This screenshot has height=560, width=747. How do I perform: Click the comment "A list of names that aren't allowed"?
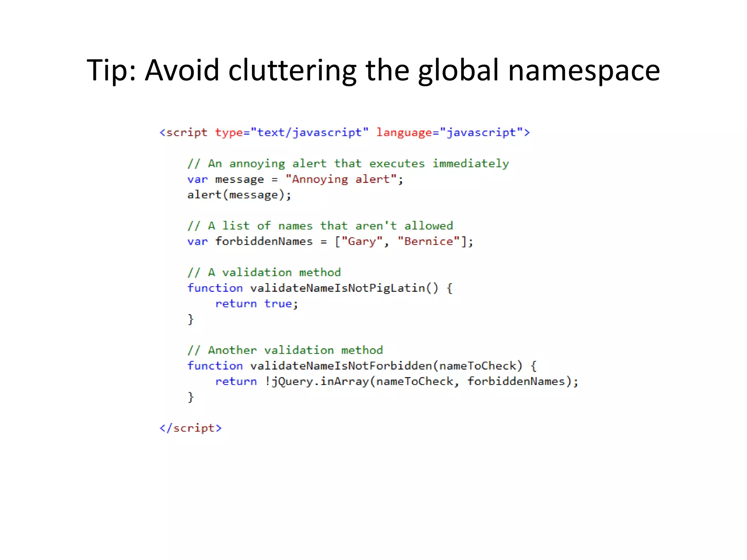(x=320, y=226)
